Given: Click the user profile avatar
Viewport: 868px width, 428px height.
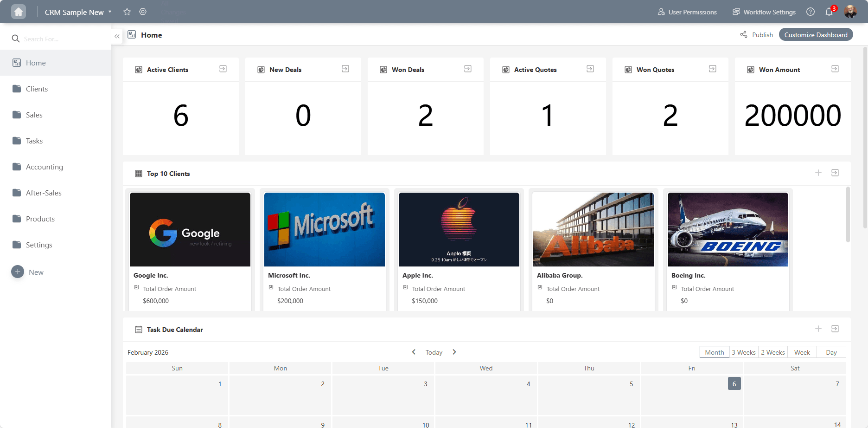Looking at the screenshot, I should (850, 12).
